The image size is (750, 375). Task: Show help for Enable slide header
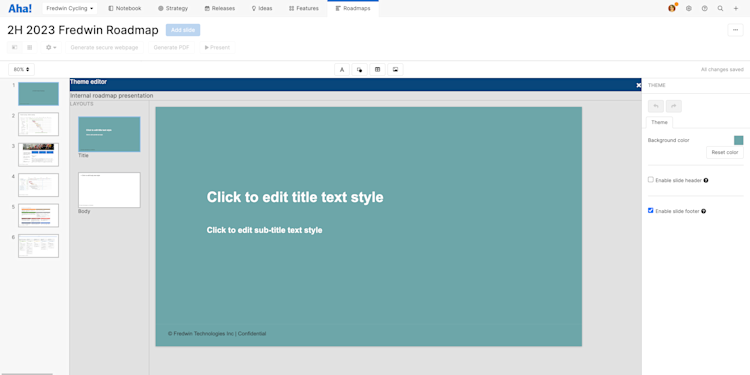pyautogui.click(x=706, y=180)
